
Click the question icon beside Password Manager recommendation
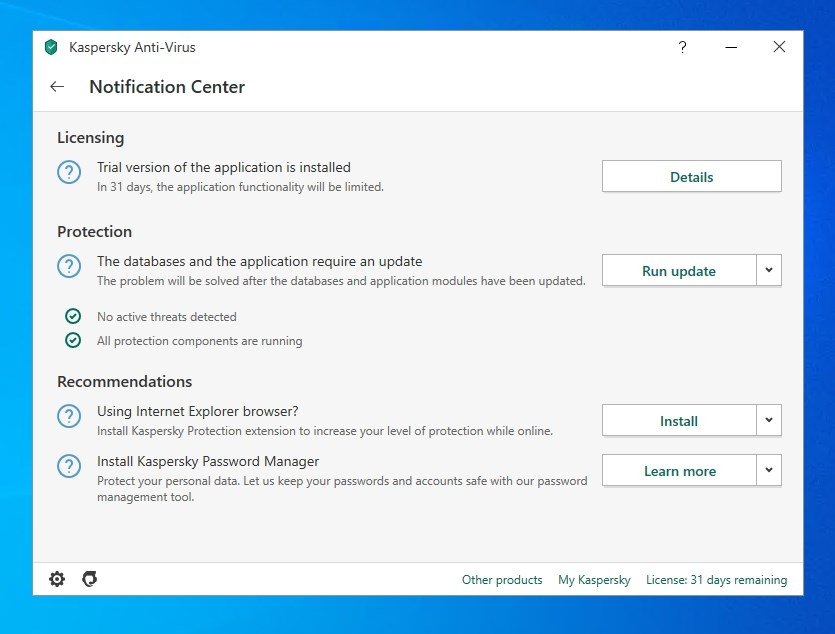[69, 466]
